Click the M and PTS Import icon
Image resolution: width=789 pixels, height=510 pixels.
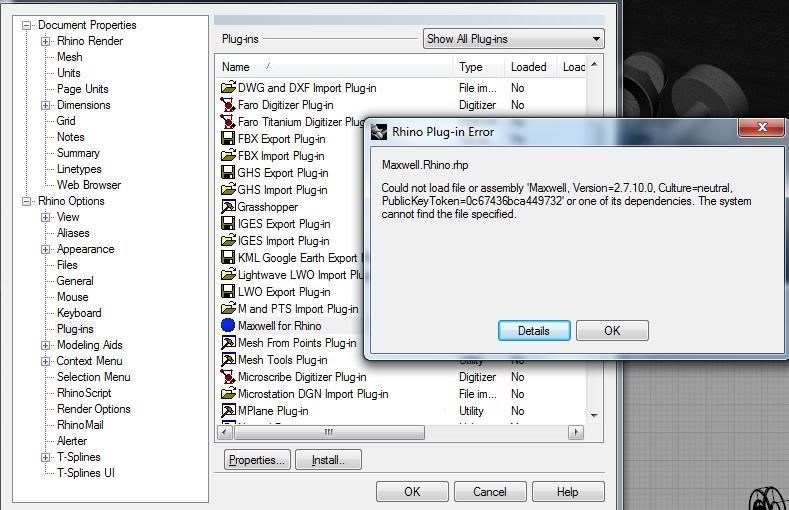coord(228,308)
